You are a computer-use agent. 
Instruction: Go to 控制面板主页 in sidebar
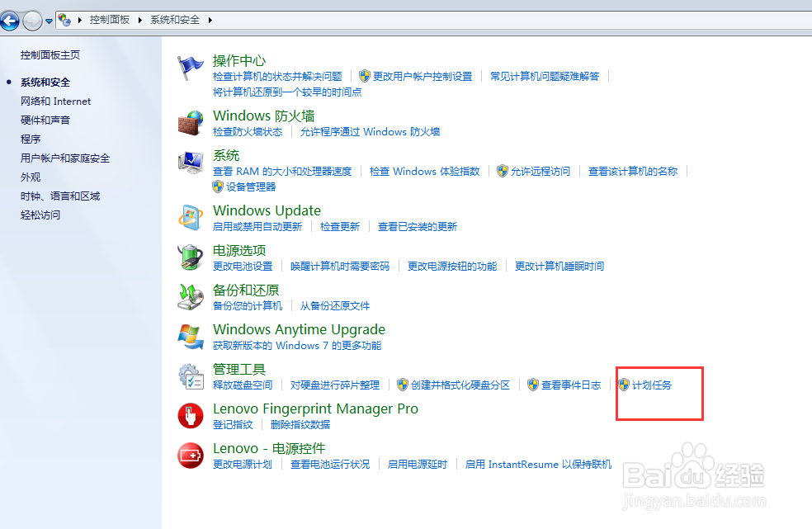tap(50, 55)
